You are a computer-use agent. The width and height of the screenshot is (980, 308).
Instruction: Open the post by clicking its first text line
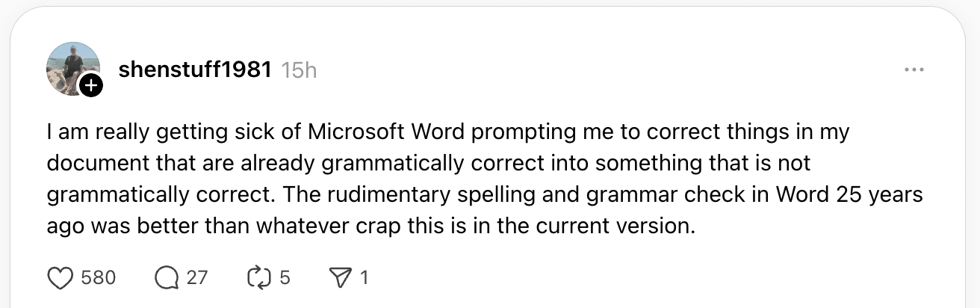448,133
